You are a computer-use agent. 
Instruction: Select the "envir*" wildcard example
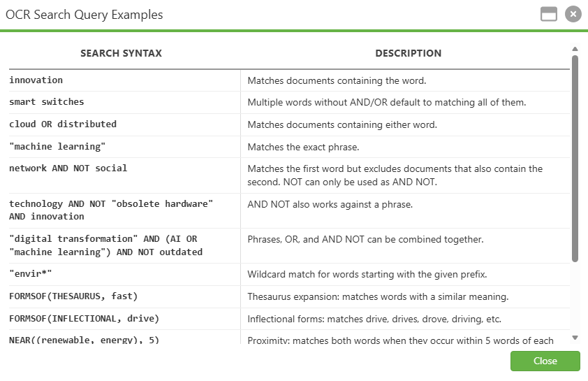[30, 273]
